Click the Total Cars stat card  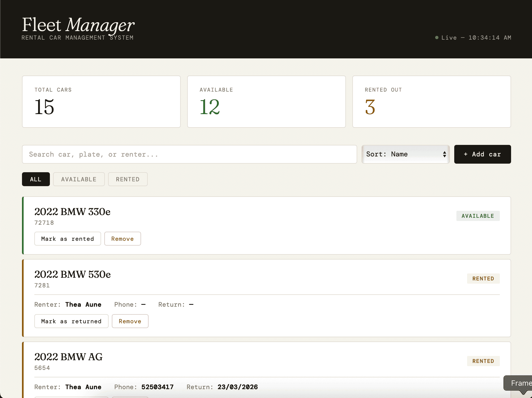[x=101, y=102]
